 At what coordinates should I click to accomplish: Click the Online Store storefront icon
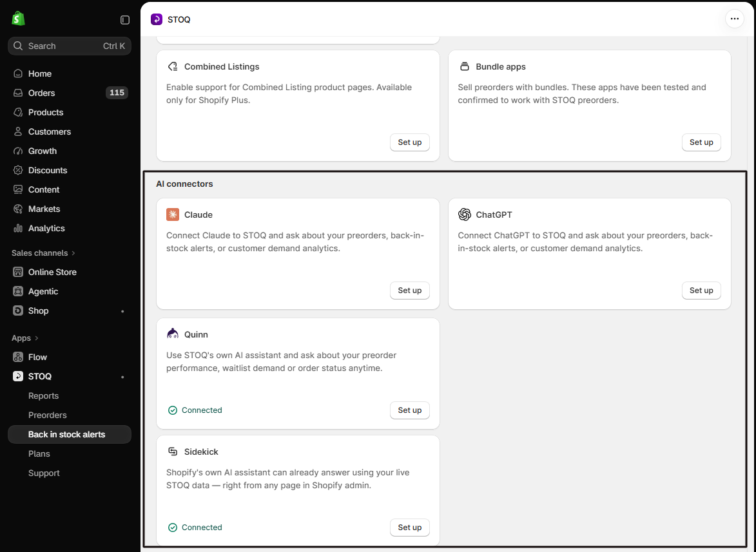click(x=18, y=272)
